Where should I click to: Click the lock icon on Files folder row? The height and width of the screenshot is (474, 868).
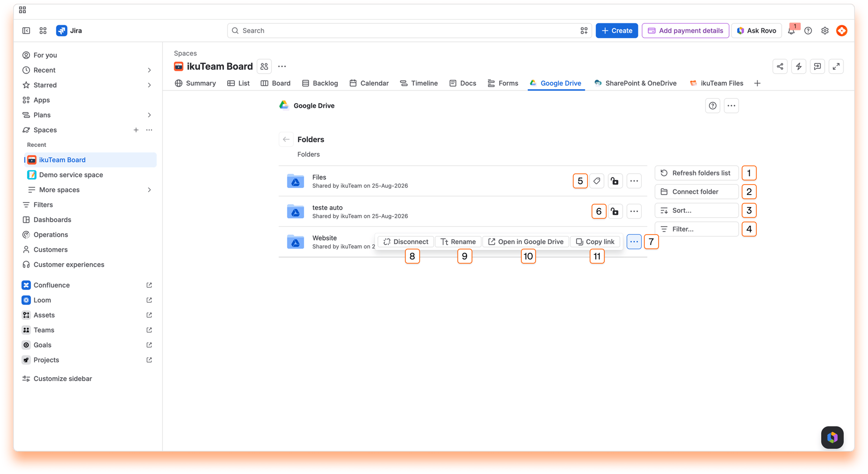point(615,181)
